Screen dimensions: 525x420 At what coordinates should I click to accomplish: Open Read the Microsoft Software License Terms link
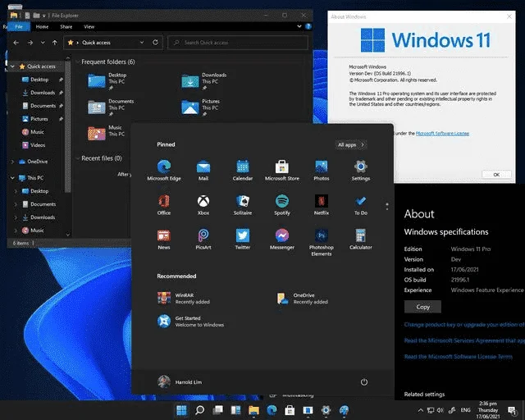click(458, 357)
